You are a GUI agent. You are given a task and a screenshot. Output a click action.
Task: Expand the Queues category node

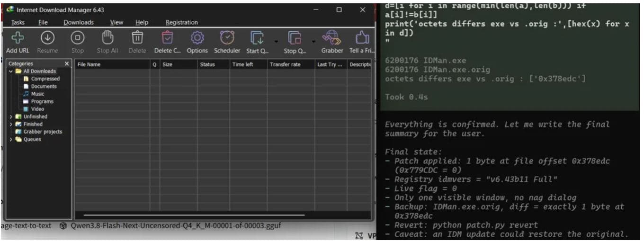point(11,139)
